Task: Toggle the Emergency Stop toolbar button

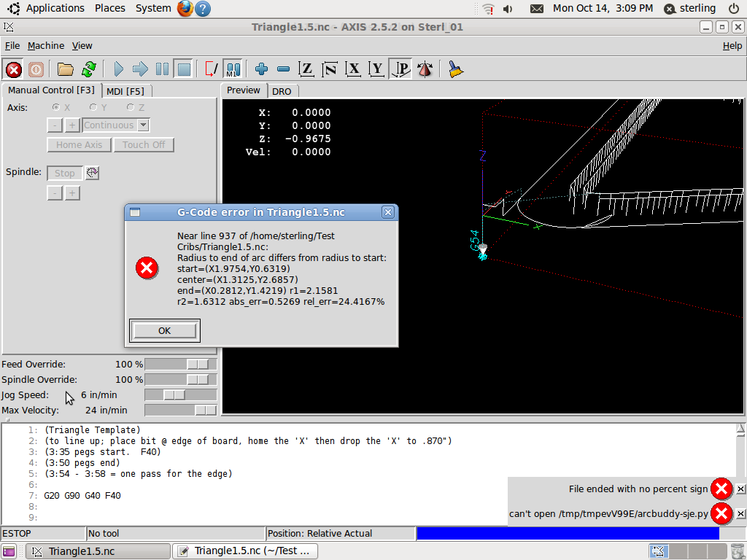Action: [x=14, y=69]
